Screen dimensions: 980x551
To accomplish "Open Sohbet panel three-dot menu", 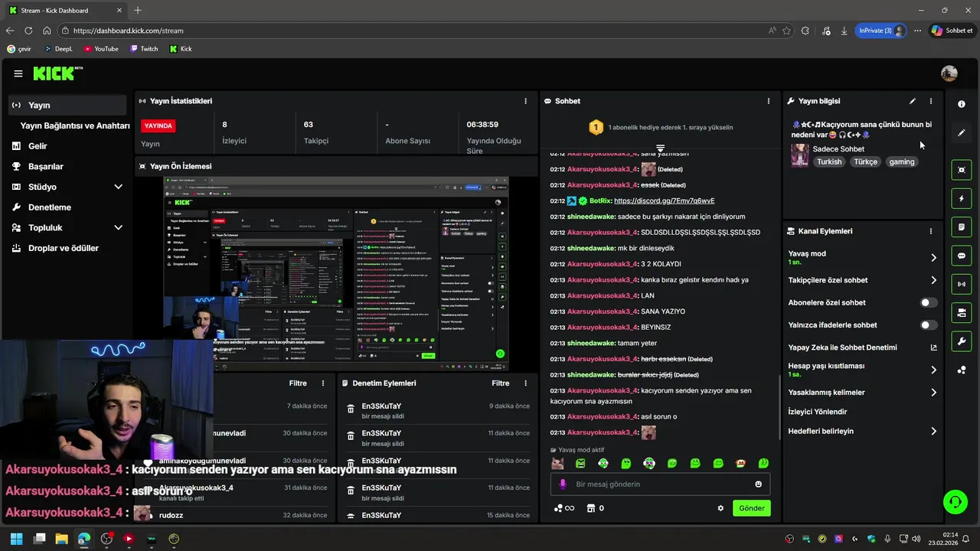I will (769, 101).
